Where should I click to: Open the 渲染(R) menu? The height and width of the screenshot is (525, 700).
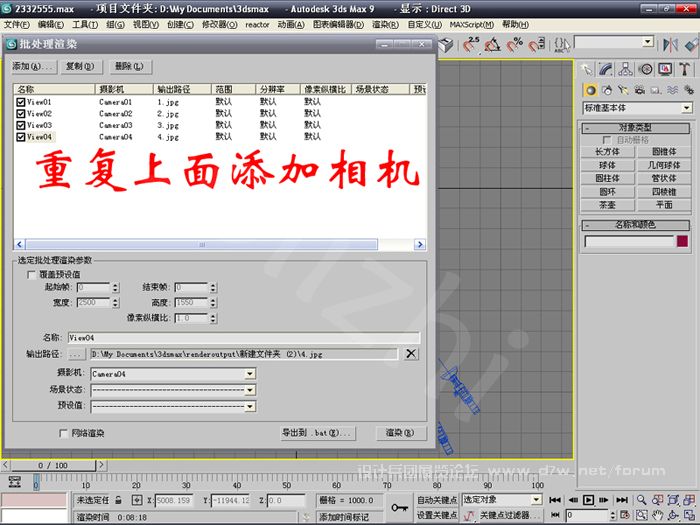click(x=385, y=25)
